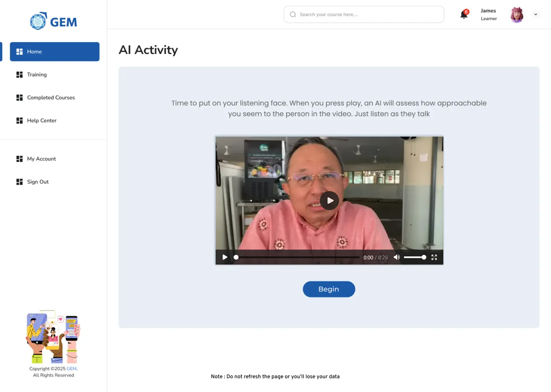This screenshot has height=392, width=551.
Task: Mute the video speaker icon
Action: coord(397,257)
